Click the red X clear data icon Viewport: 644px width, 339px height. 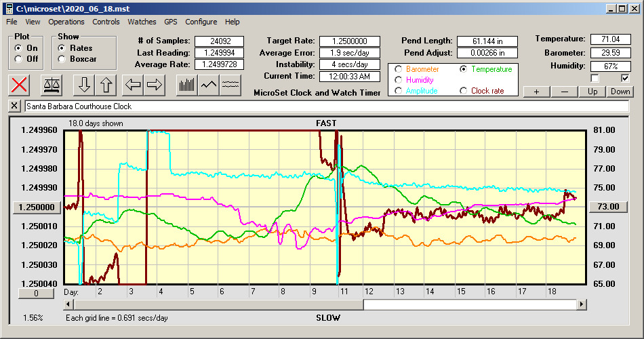click(x=19, y=85)
